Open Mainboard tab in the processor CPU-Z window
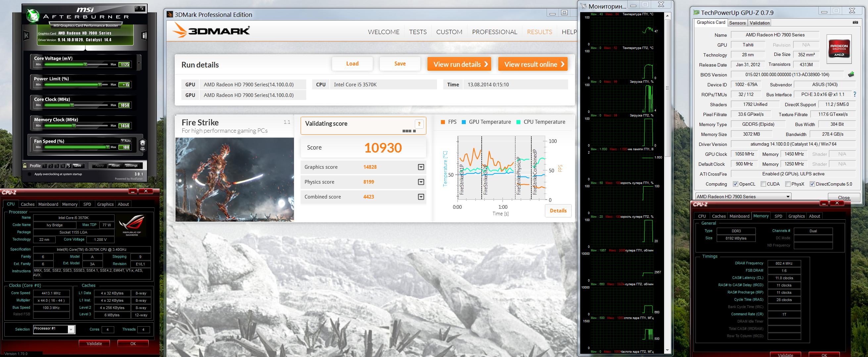868x357 pixels. point(48,204)
